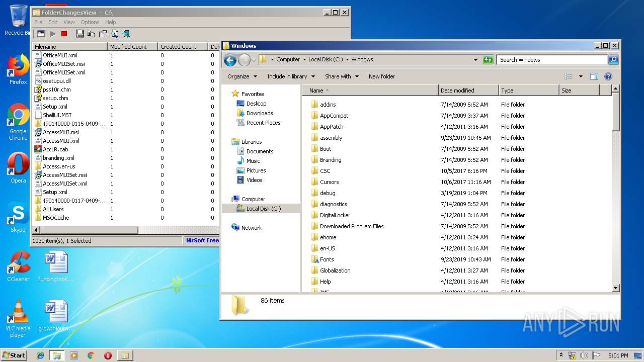Click the Find magnifier icon in FolderChangesView
644x362 pixels.
tap(114, 34)
